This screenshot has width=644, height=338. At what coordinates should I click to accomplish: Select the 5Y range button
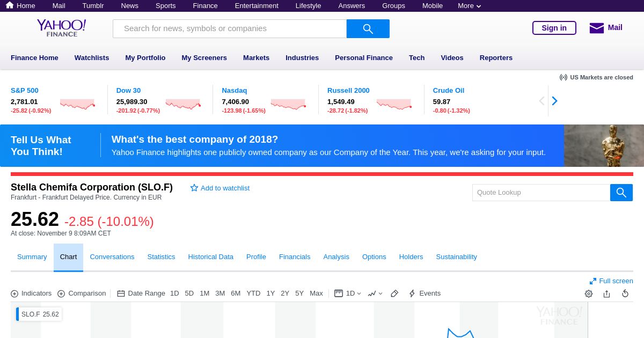click(x=299, y=293)
